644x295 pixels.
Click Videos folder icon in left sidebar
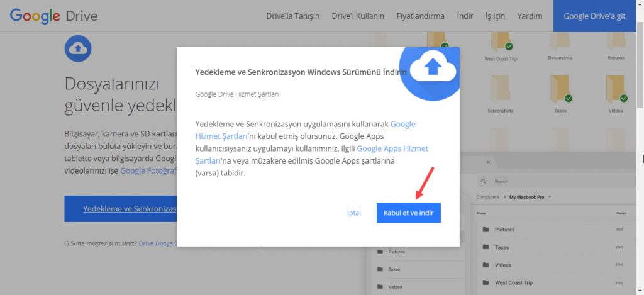(x=380, y=287)
